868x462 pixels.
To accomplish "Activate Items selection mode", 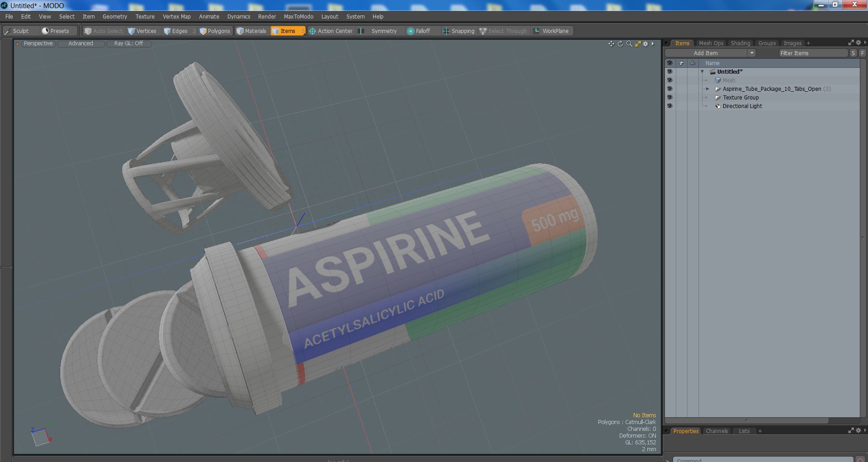I will point(287,31).
